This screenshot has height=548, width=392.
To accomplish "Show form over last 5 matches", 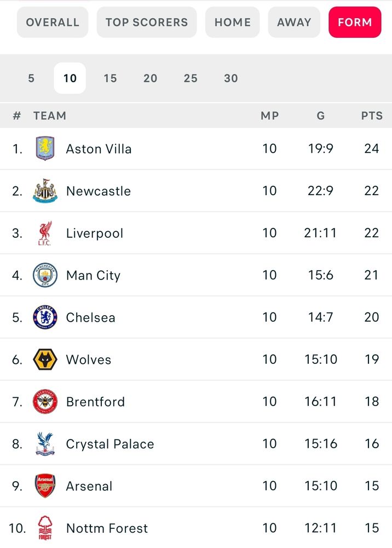I will coord(31,78).
